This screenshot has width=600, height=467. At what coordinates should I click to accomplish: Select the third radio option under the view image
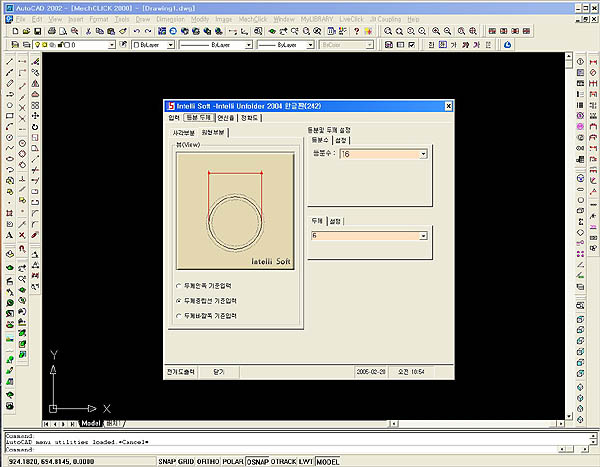(178, 316)
